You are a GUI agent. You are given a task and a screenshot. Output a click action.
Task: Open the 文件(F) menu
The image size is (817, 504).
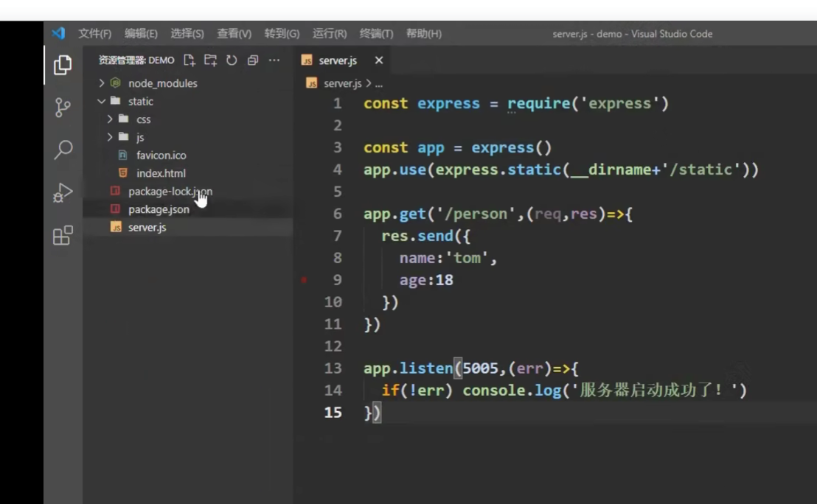[95, 34]
